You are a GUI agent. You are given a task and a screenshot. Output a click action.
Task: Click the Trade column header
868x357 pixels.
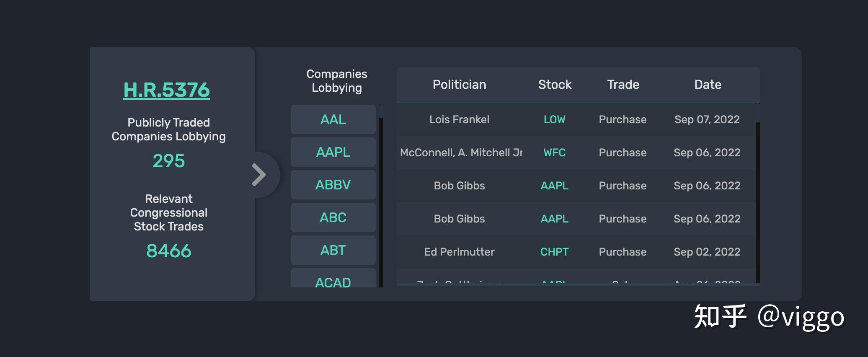coord(623,85)
